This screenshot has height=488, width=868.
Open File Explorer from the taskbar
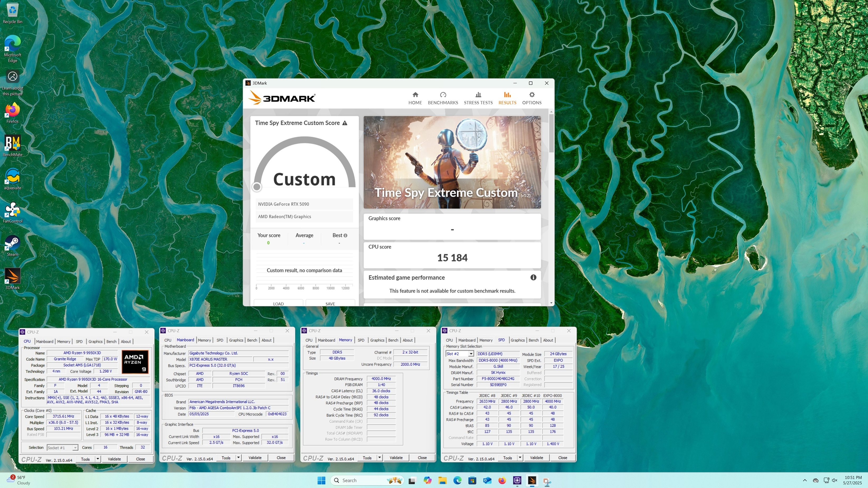[442, 480]
